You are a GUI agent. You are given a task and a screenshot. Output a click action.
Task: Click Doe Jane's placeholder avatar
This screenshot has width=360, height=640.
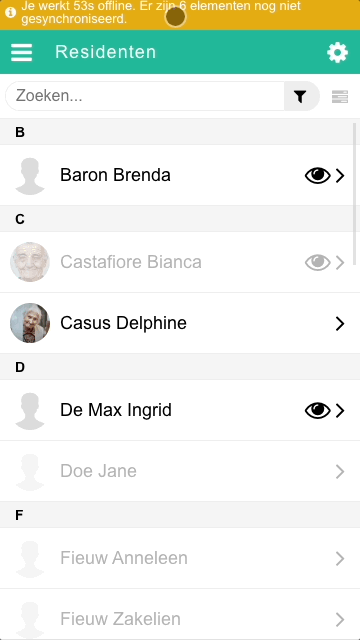point(30,471)
